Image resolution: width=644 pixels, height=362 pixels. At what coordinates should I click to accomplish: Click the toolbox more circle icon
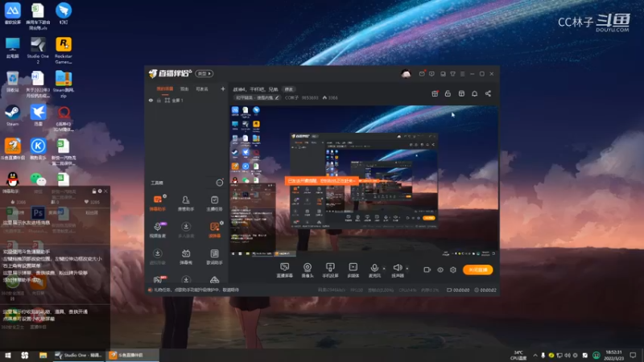(220, 183)
